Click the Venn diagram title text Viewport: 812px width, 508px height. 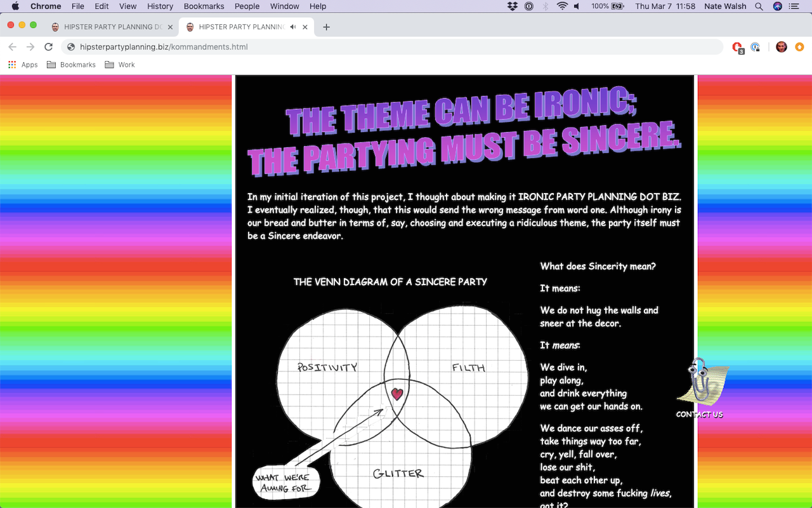[390, 282]
